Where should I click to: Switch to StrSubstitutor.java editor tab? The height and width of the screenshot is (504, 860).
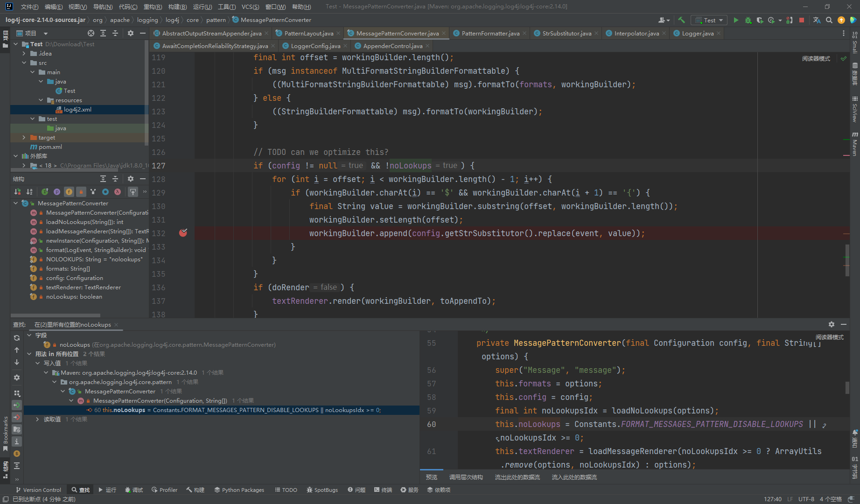566,33
